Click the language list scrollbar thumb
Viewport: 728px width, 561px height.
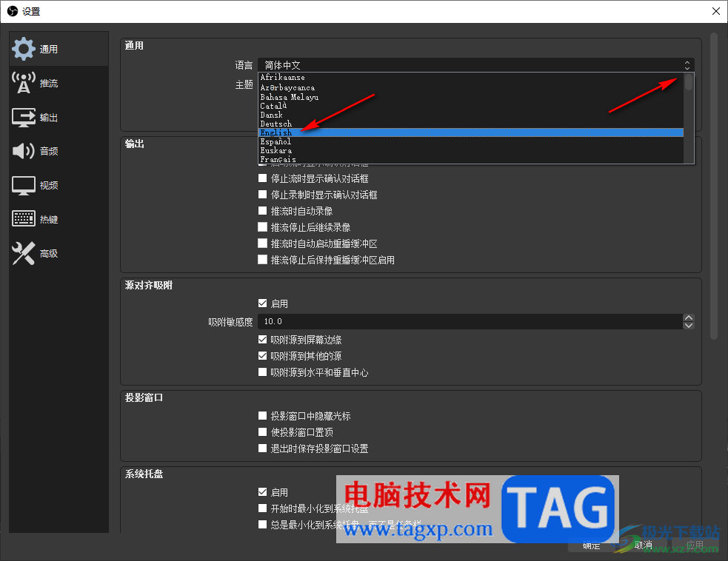[689, 81]
